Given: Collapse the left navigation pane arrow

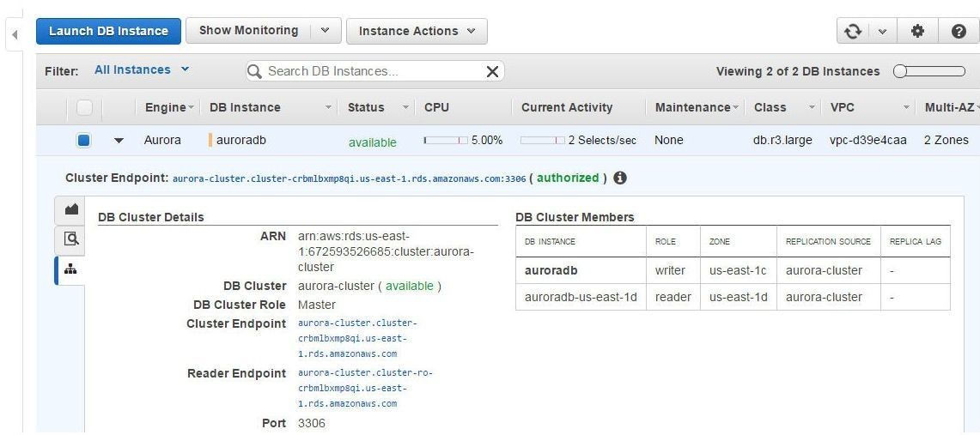Looking at the screenshot, I should (x=15, y=34).
